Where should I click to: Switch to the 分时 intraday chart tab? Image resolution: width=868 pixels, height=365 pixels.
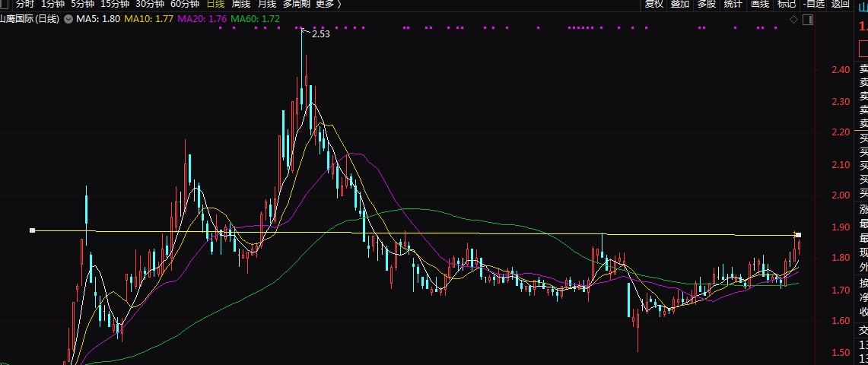pyautogui.click(x=25, y=4)
